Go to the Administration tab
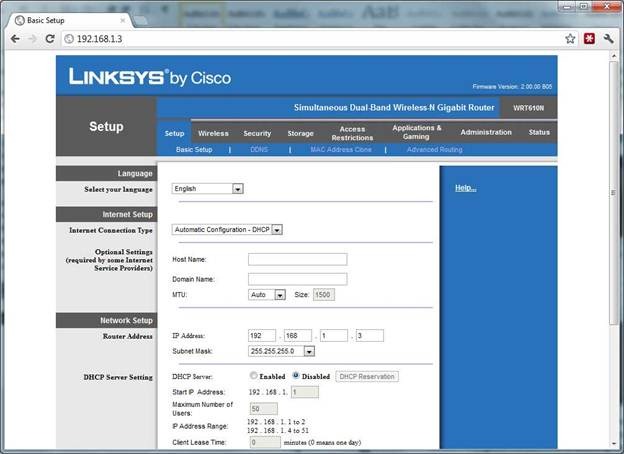The width and height of the screenshot is (624, 454). pyautogui.click(x=486, y=132)
